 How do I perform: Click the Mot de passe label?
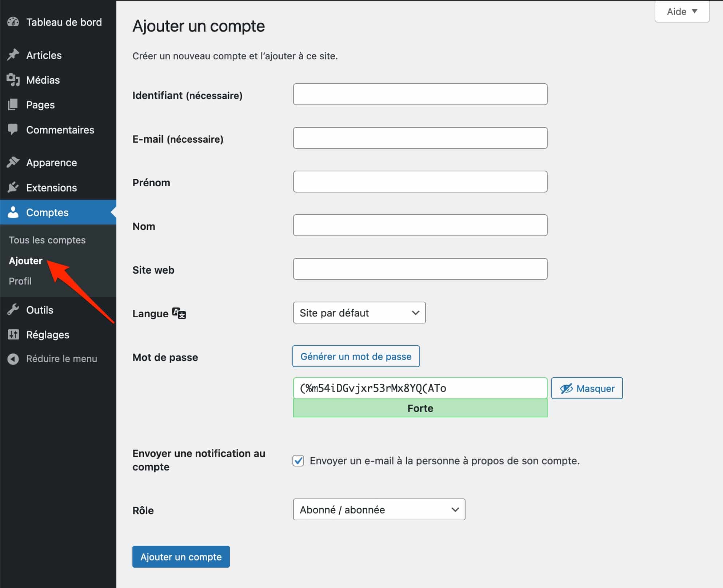(165, 357)
